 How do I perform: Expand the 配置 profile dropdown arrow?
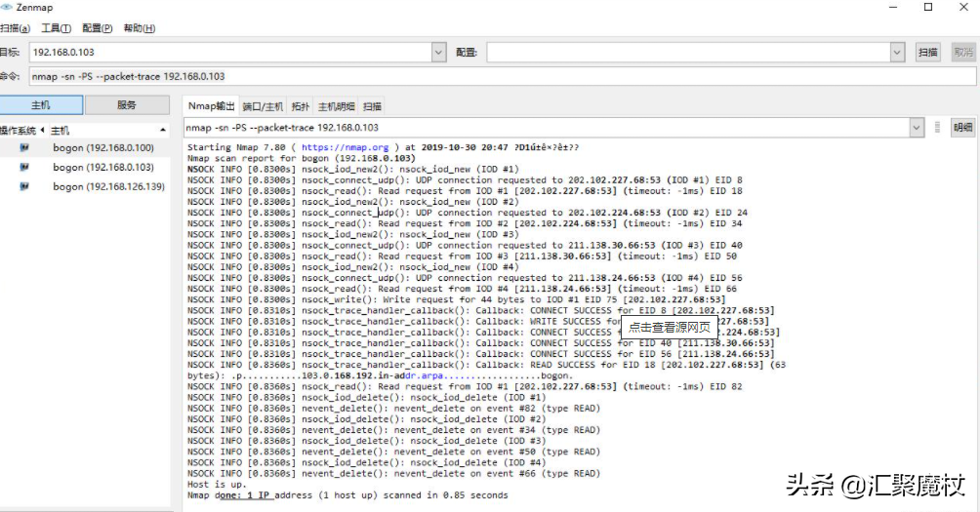pos(897,53)
